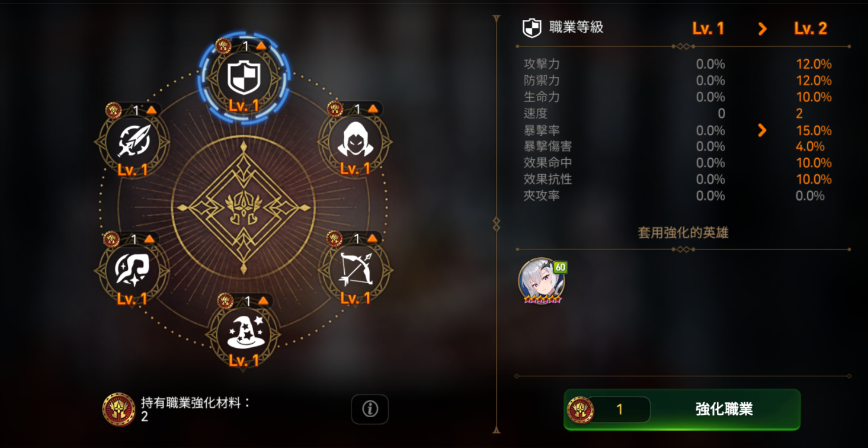This screenshot has height=448, width=868.
Task: Click upgrade arrow above shield class
Action: coord(261,45)
